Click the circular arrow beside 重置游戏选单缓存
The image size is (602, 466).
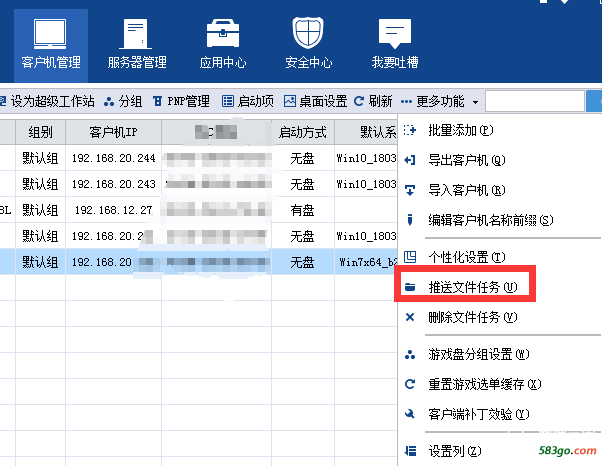(x=410, y=384)
